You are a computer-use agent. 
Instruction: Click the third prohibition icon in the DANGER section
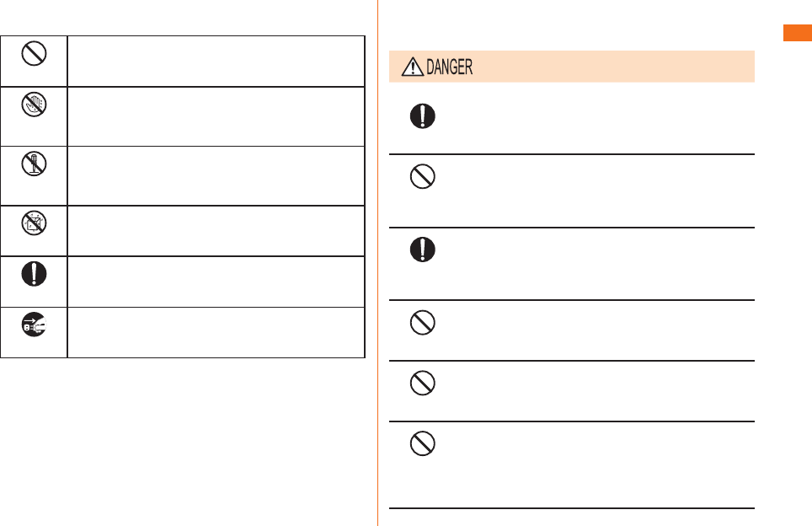pyautogui.click(x=423, y=384)
